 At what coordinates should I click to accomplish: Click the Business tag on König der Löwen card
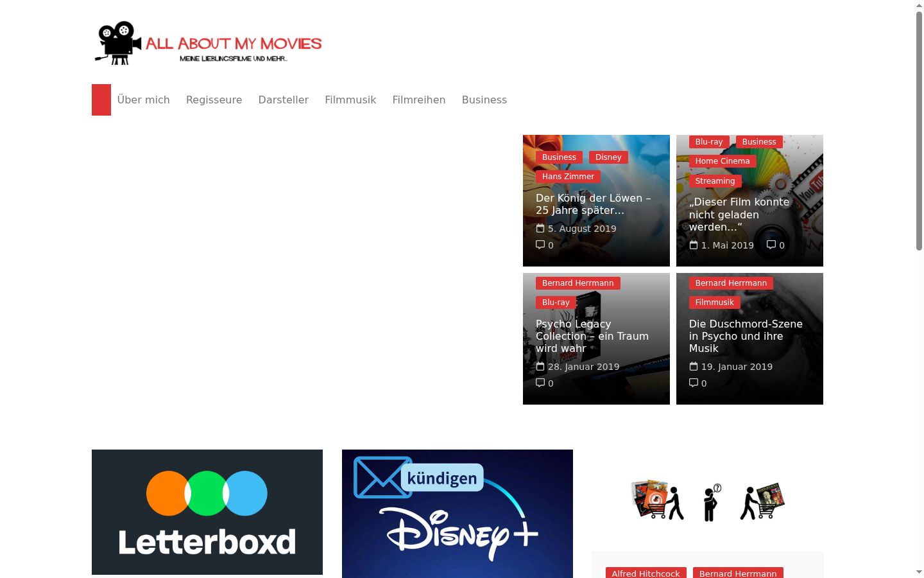559,157
